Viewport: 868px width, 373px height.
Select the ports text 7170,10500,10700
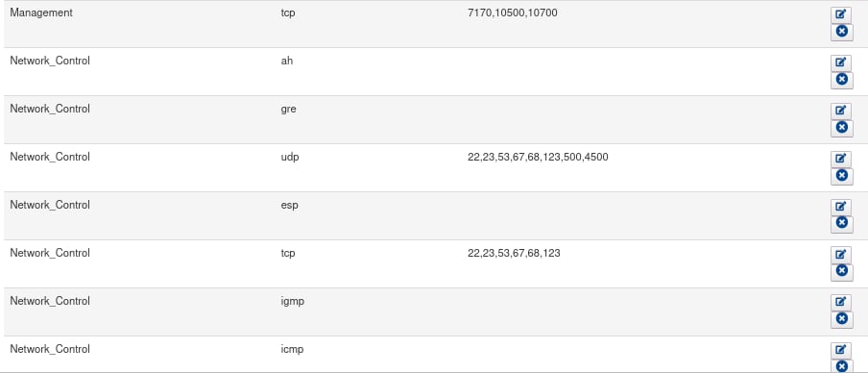pyautogui.click(x=512, y=12)
